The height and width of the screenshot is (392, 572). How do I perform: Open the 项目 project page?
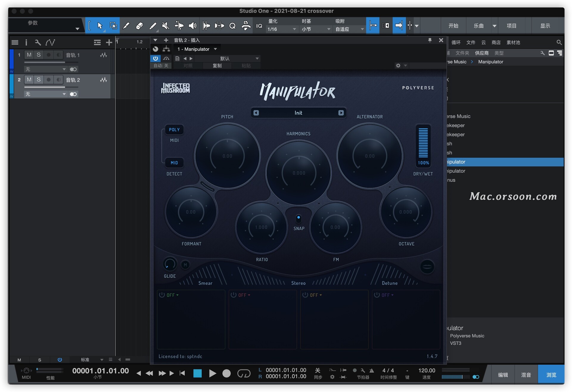pos(512,26)
